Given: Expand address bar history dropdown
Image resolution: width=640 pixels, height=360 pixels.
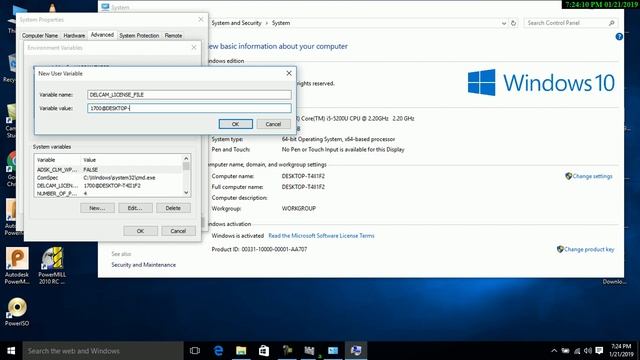Looking at the screenshot, I should point(504,23).
